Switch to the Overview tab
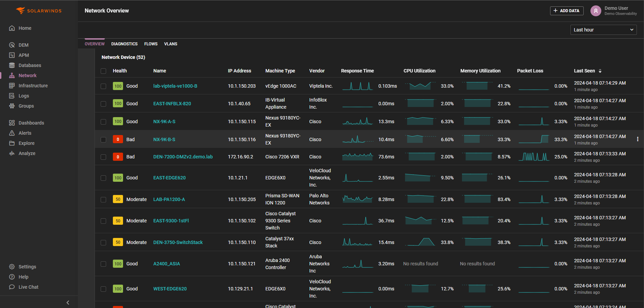644x308 pixels. pos(95,44)
